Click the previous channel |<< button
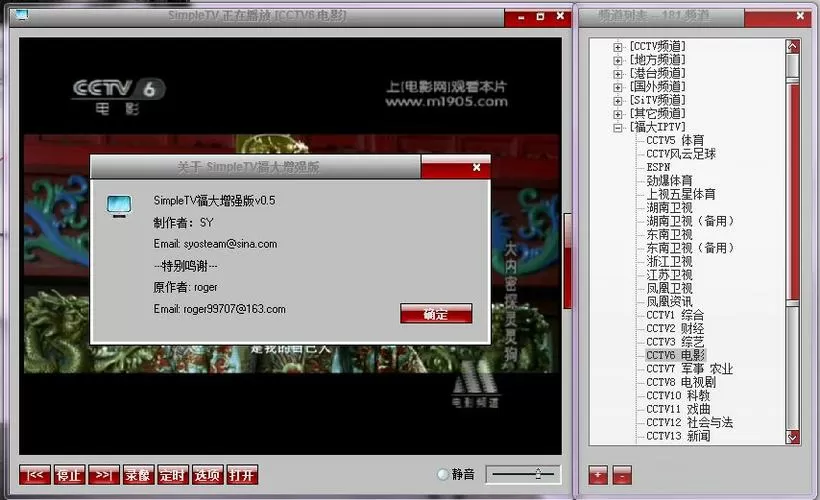 coord(35,475)
